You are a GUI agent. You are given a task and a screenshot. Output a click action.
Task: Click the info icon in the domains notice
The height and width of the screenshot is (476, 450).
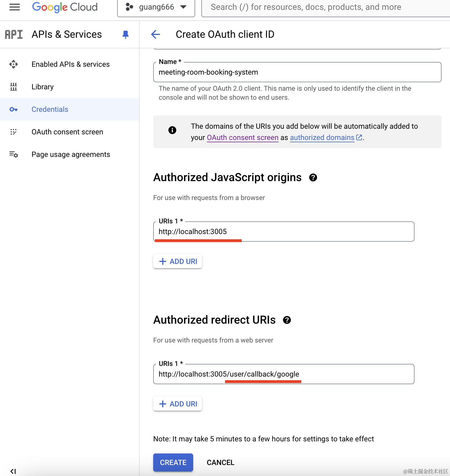[172, 130]
